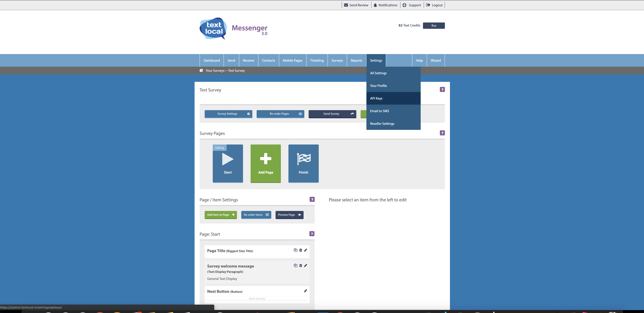Click the Logout arrow icon
Viewport: 644px width, 313px height.
click(428, 5)
